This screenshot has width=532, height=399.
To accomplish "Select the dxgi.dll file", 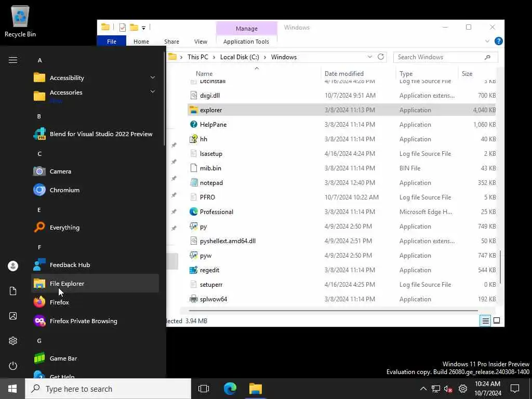I will click(342, 96).
